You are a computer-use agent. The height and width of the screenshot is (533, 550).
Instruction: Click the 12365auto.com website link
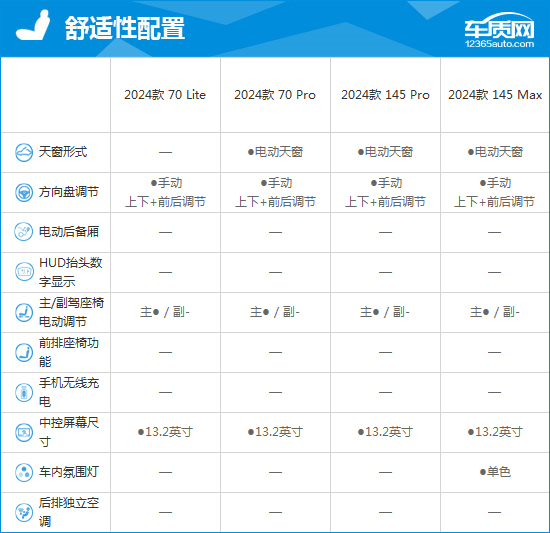click(499, 44)
